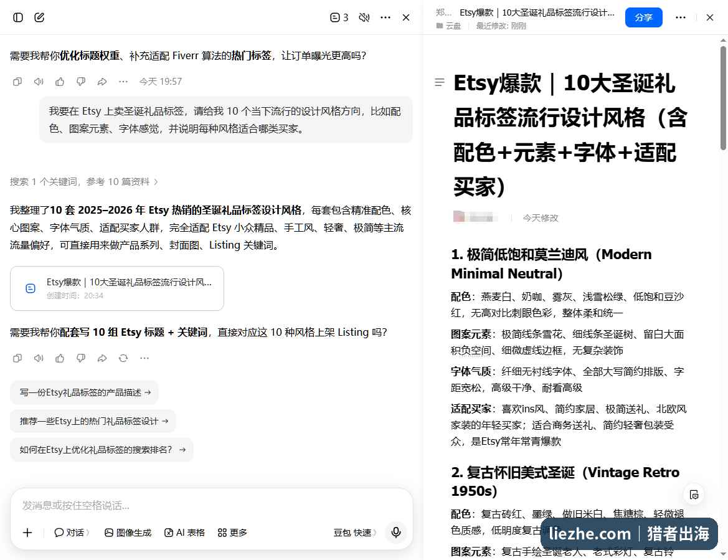Open the 更多 tools menu
This screenshot has height=560, width=728.
point(232,533)
